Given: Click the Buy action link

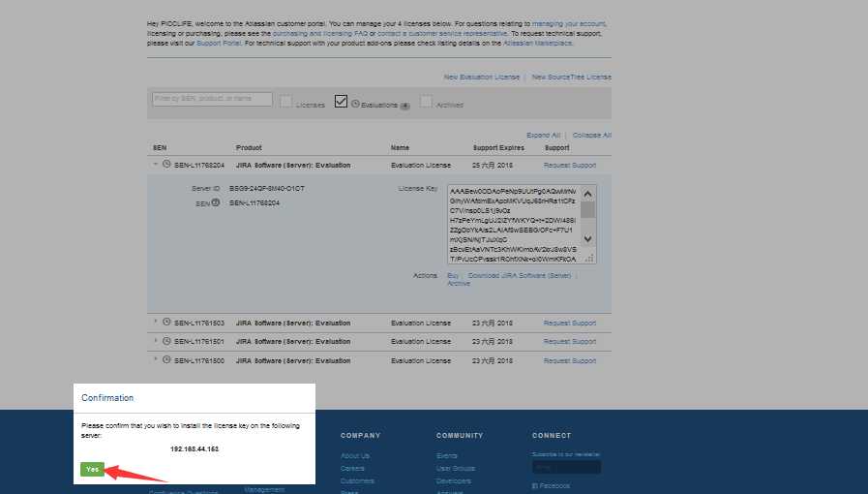Looking at the screenshot, I should (x=453, y=275).
